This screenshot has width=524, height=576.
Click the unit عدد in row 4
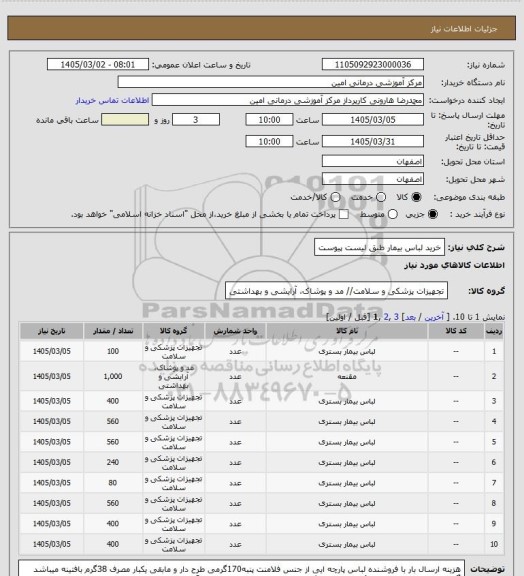(235, 421)
